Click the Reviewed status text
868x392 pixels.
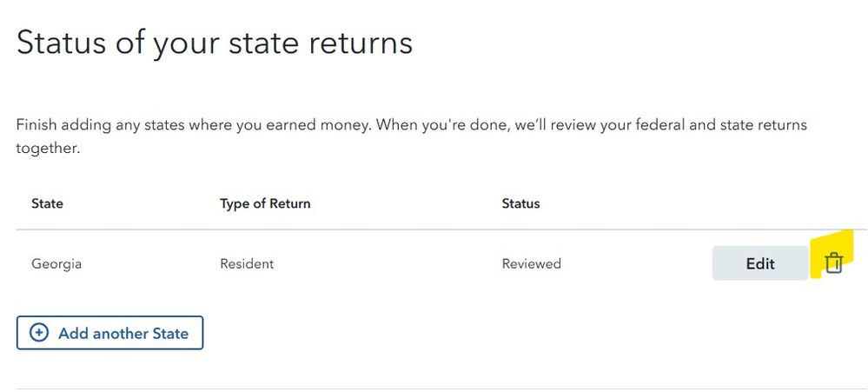tap(532, 263)
